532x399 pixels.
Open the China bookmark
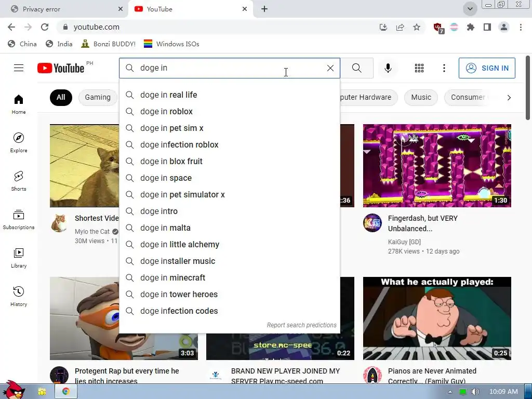(22, 44)
